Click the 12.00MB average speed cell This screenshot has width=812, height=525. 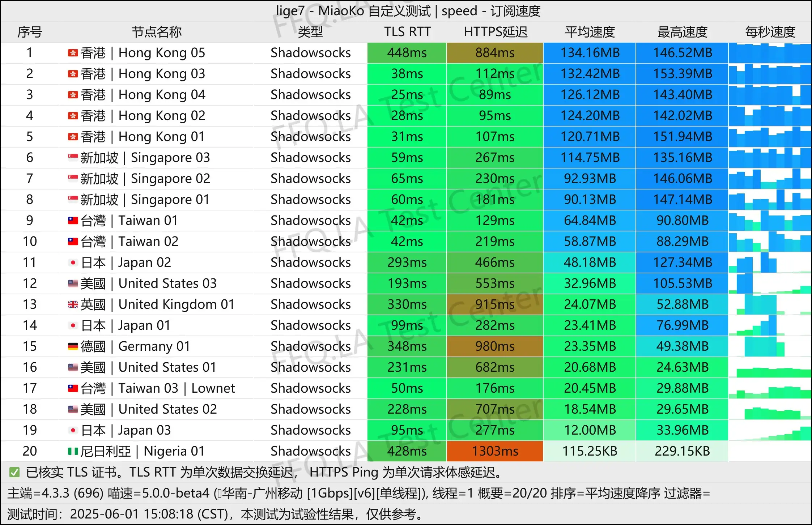[x=590, y=430]
